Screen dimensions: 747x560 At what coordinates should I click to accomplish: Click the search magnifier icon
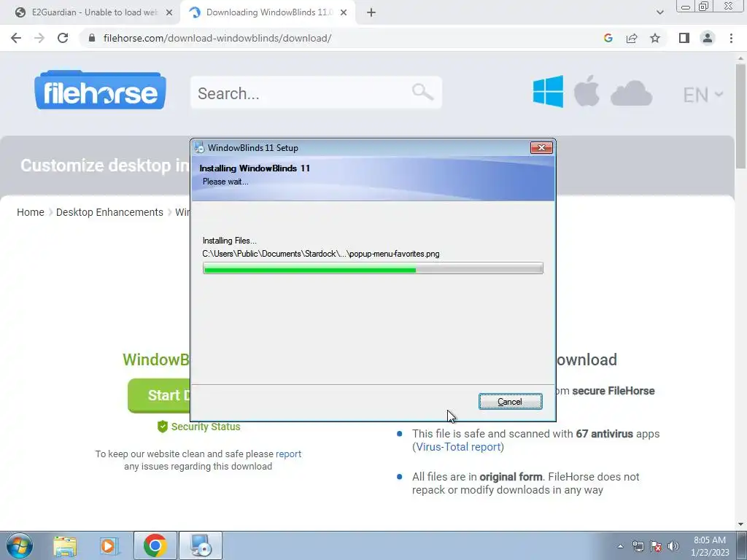[x=422, y=91]
